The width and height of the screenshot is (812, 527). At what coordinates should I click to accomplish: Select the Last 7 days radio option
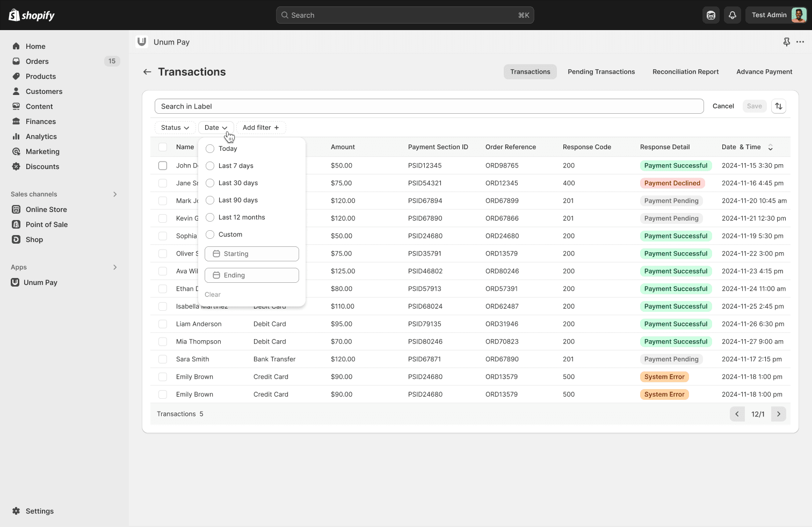coord(210,166)
